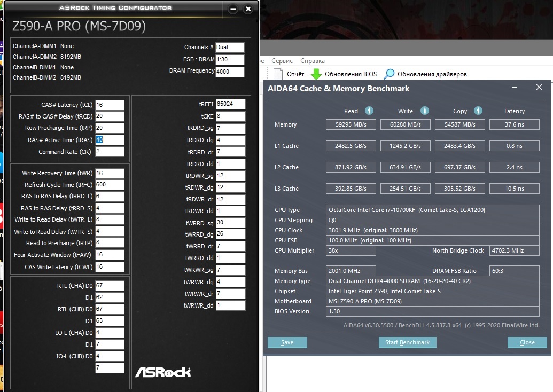This screenshot has height=392, width=553.
Task: Click North Bridge Clock value 4702.3 MHz
Action: (x=514, y=250)
